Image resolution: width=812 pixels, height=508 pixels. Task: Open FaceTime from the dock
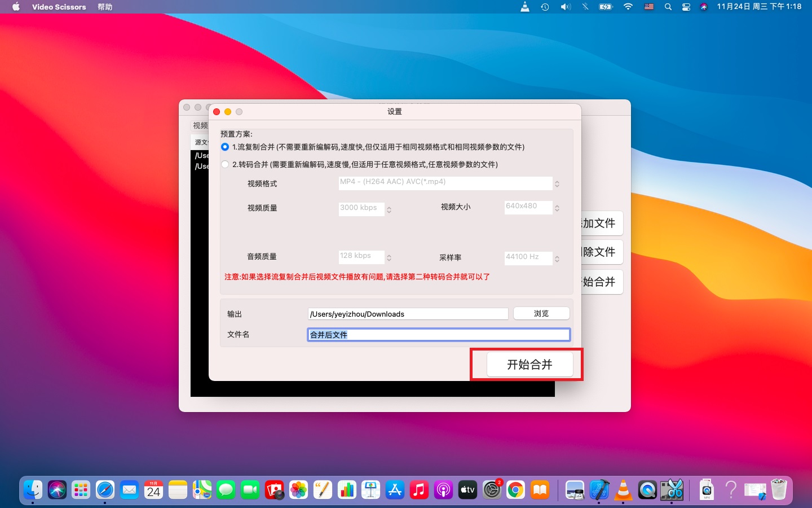(250, 490)
